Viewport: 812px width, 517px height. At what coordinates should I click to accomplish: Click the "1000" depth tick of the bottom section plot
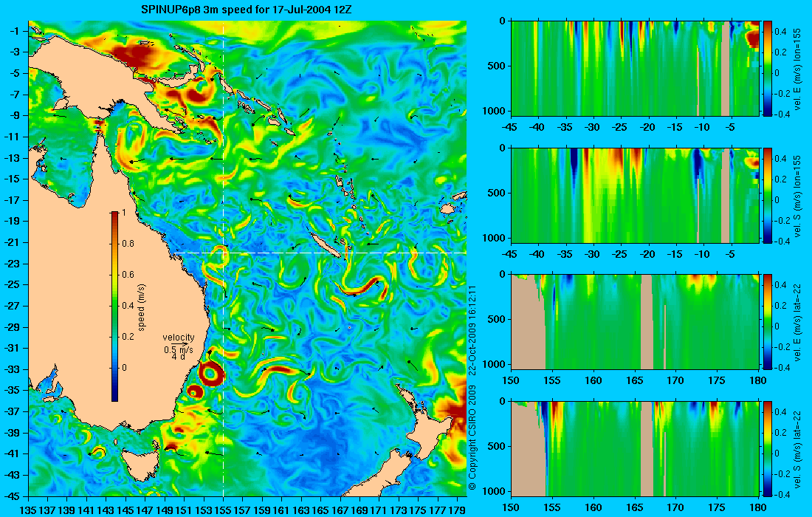[x=495, y=491]
